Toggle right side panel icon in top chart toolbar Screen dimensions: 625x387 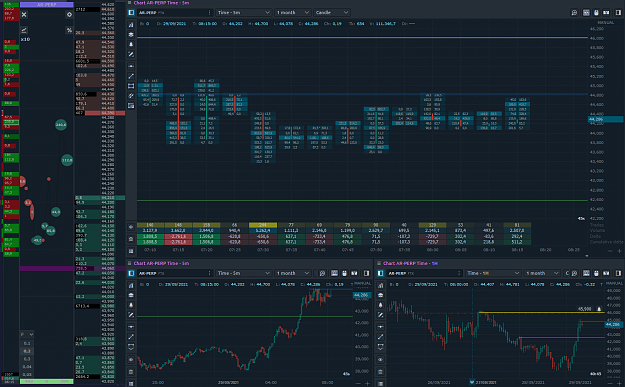[x=618, y=13]
